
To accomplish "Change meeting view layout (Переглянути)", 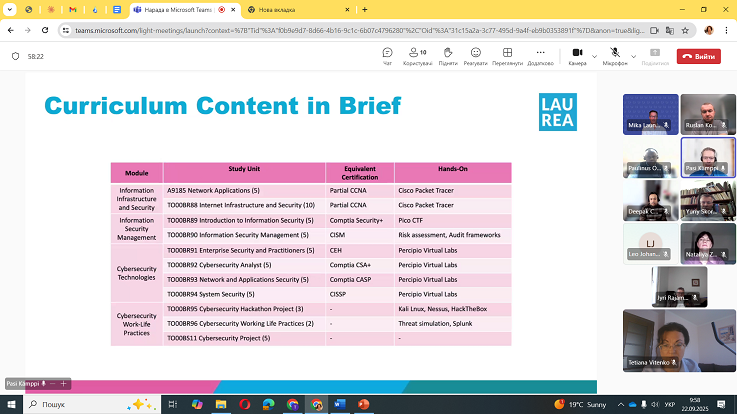I will [x=507, y=55].
